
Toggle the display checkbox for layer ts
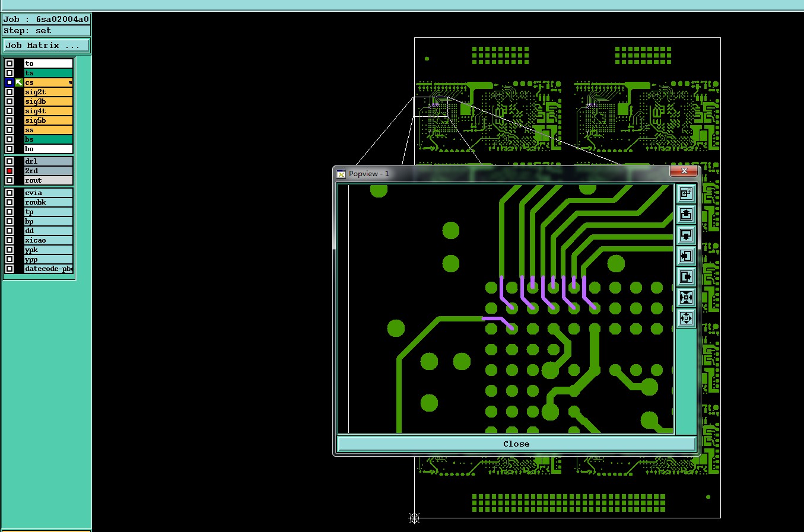(9, 73)
